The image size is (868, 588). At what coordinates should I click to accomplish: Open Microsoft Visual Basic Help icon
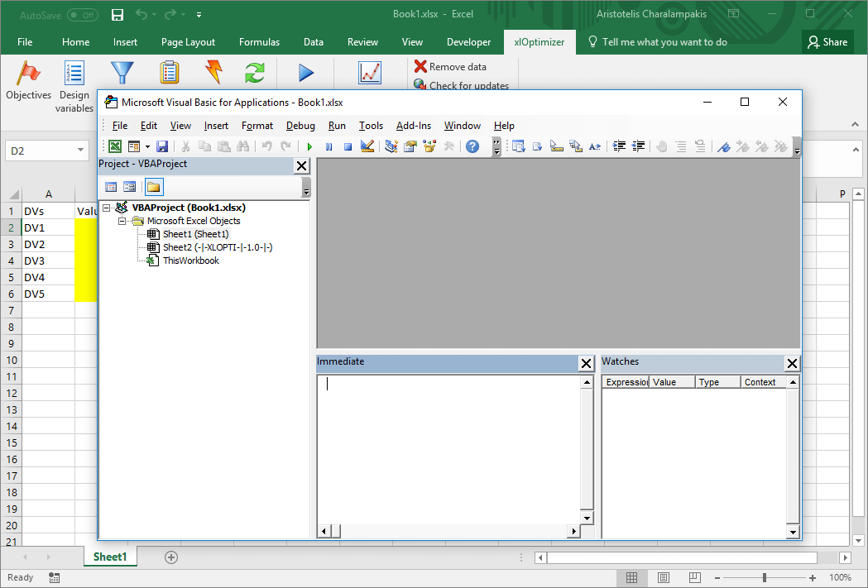(472, 146)
